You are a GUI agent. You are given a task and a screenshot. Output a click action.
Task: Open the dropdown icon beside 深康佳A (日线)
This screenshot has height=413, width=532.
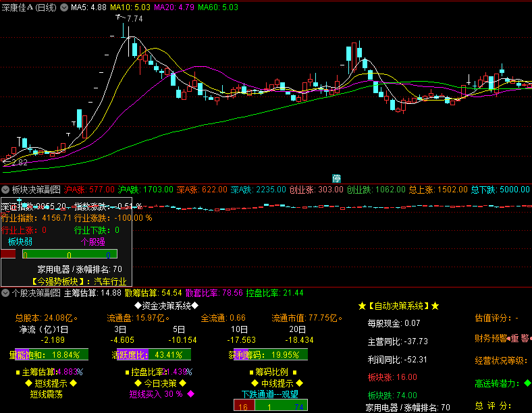(x=64, y=7)
